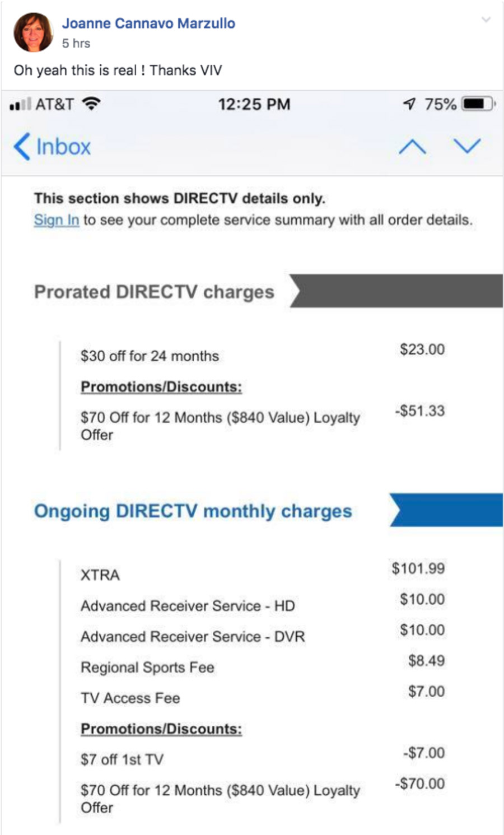Tap the Inbox back button label
Image resolution: width=504 pixels, height=835 pixels.
click(63, 147)
